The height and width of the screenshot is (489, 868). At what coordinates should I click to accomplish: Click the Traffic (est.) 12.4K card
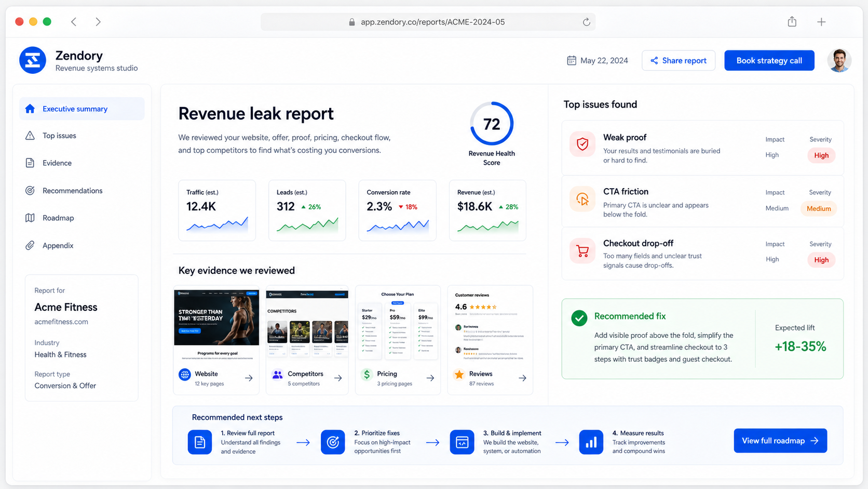(x=217, y=210)
